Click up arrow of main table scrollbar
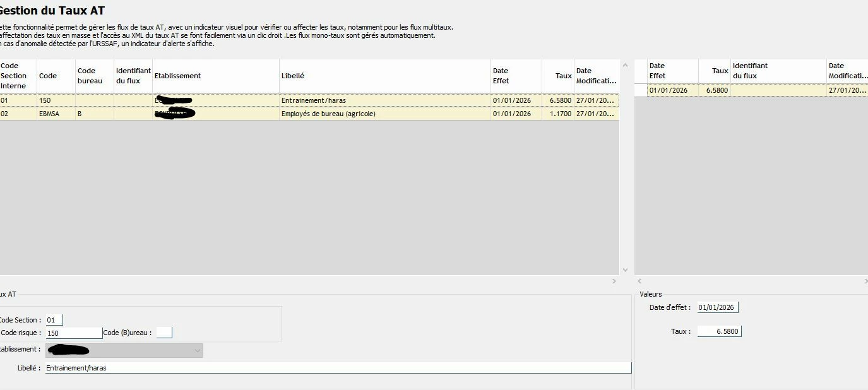The height and width of the screenshot is (390, 868). (x=626, y=65)
